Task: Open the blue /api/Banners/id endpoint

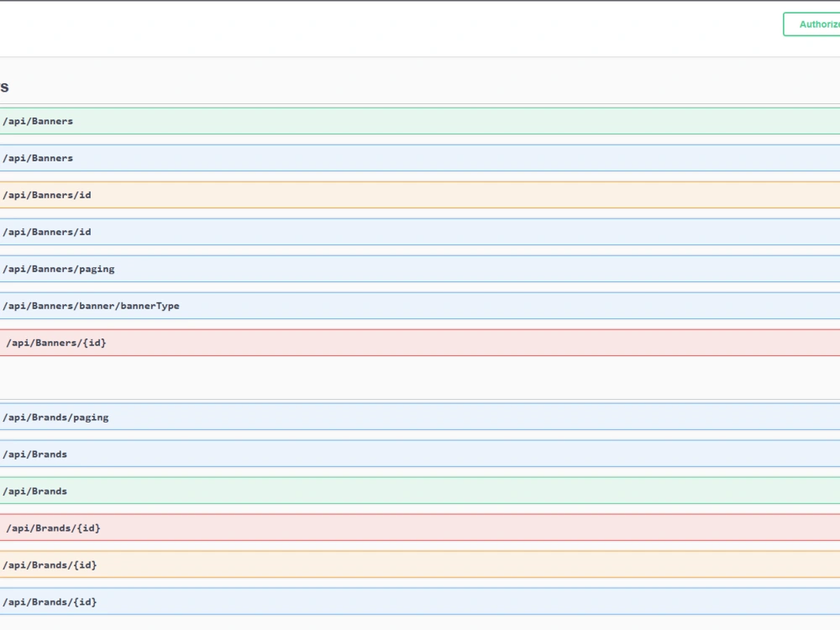Action: (x=420, y=232)
